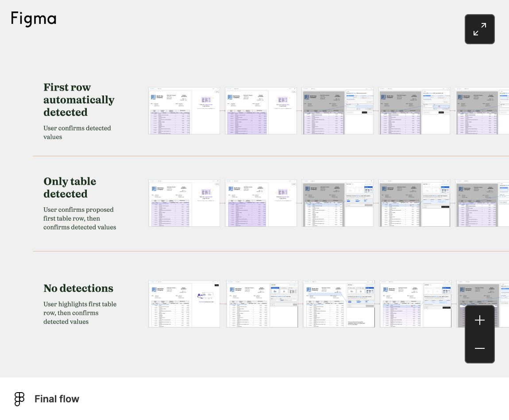
Task: Zoom out with the minus button
Action: pos(479,348)
